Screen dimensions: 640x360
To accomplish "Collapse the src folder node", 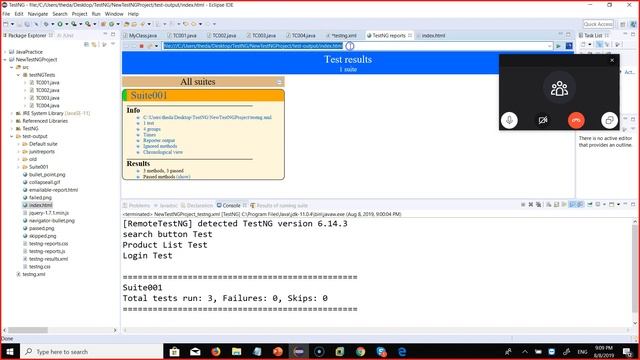I will (12, 67).
